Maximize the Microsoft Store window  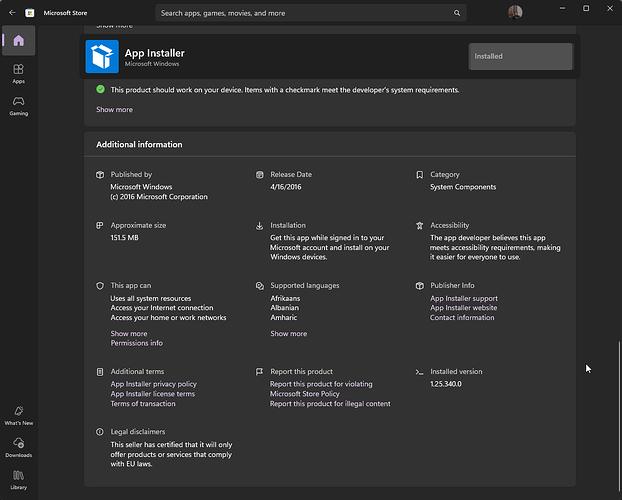(x=586, y=8)
